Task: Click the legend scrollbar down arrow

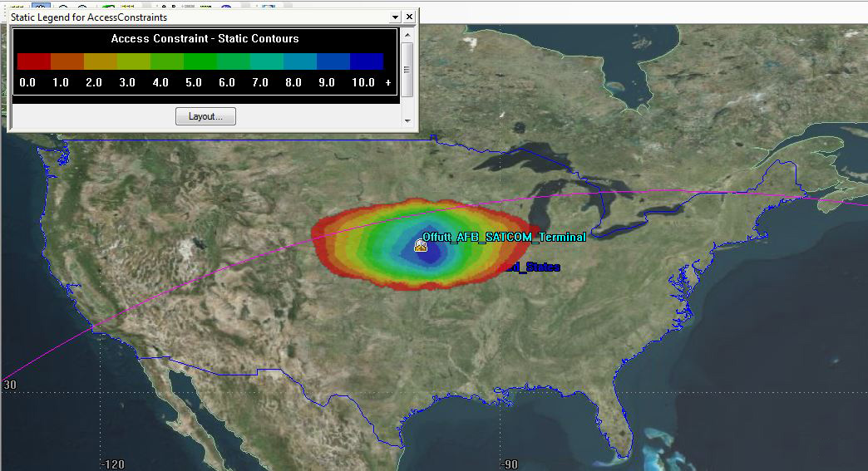Action: [407, 120]
